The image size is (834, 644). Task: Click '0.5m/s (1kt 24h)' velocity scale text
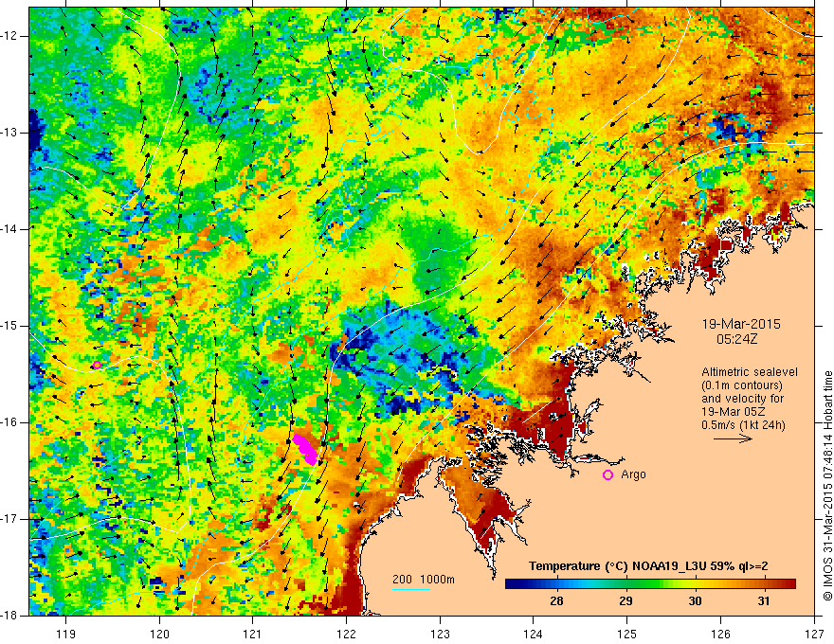coord(743,425)
